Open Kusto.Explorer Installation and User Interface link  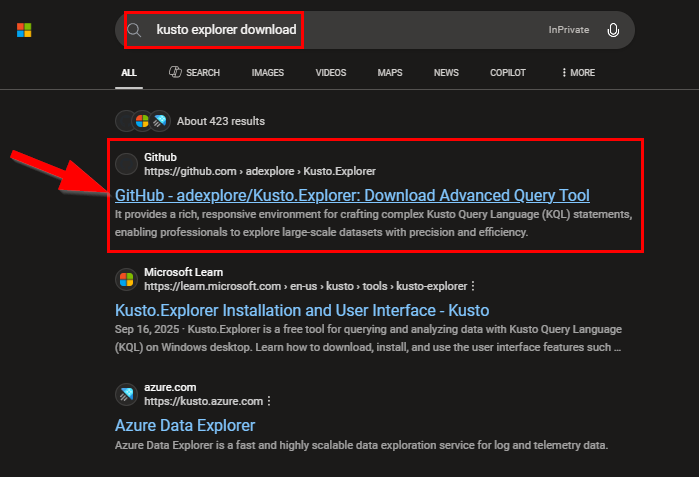(x=302, y=310)
